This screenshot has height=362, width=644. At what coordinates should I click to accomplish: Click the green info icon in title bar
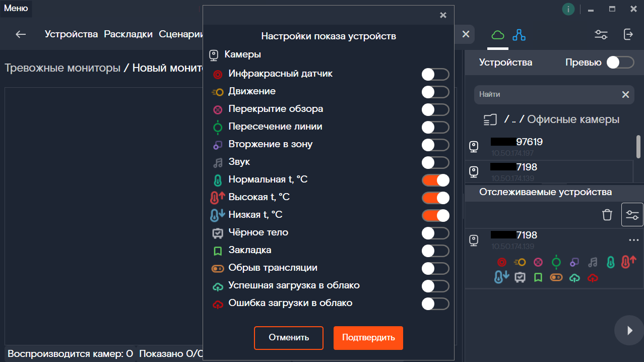pyautogui.click(x=568, y=9)
